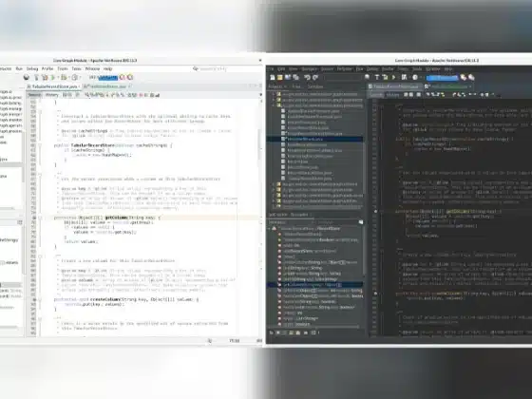
Task: Click Clean and Build icon in dark window
Action: [x=385, y=78]
